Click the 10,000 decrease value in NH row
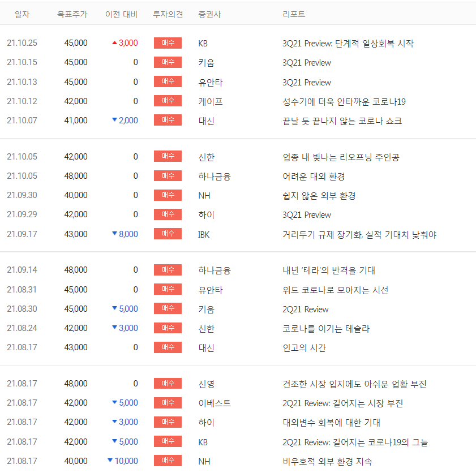Viewport: 476px width, 473px height. (123, 461)
